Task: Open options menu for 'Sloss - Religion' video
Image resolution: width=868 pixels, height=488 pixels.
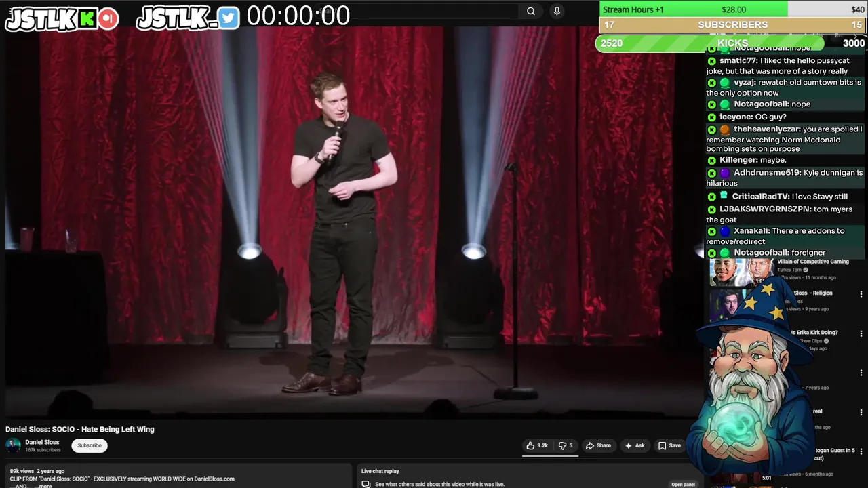Action: [x=861, y=294]
